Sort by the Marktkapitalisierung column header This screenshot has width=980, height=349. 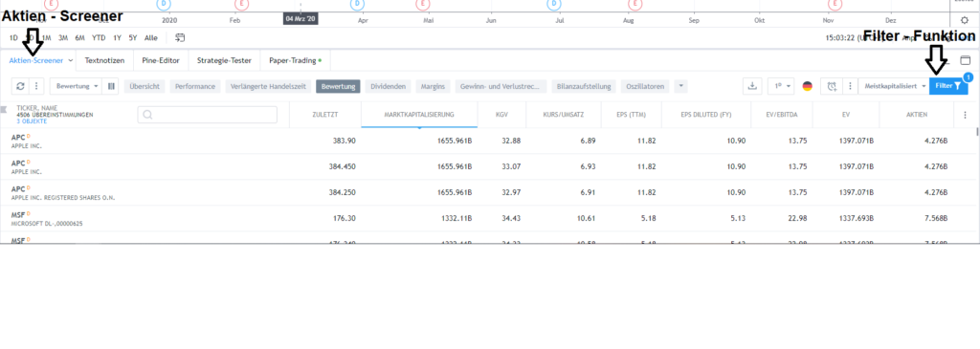(x=419, y=115)
